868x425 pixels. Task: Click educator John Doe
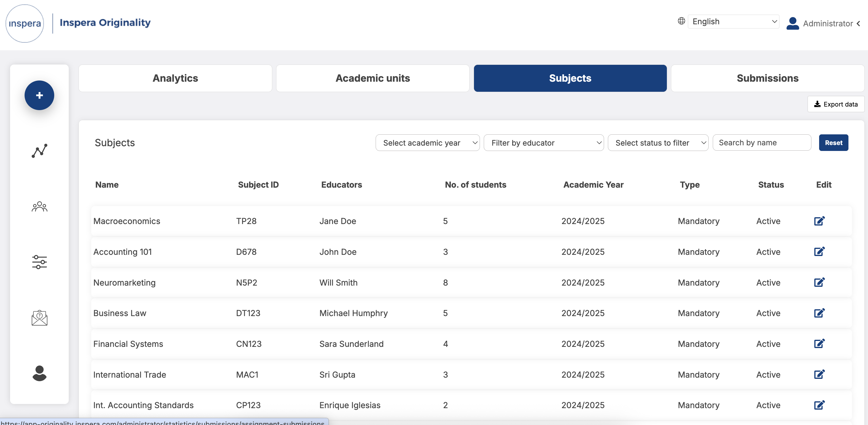338,252
